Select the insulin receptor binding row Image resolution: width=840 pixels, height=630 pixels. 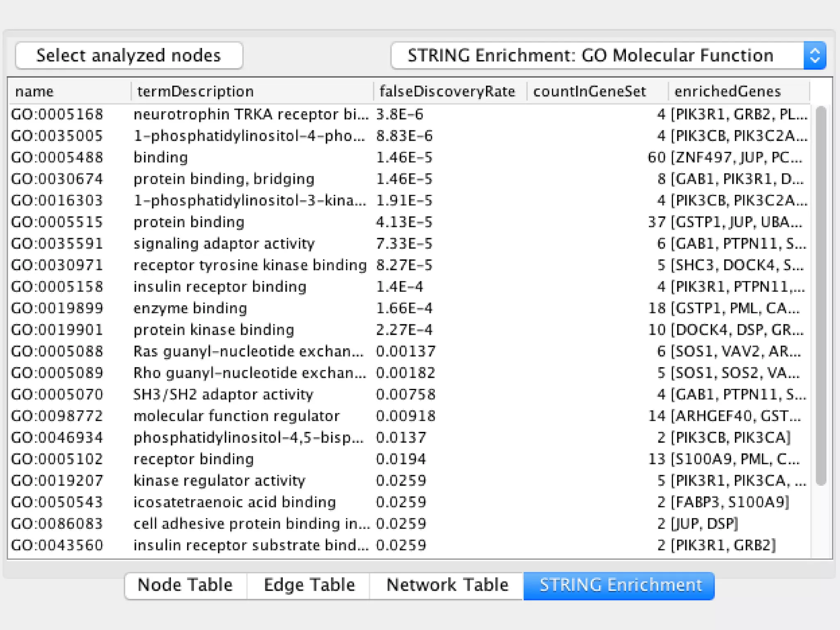tap(220, 287)
